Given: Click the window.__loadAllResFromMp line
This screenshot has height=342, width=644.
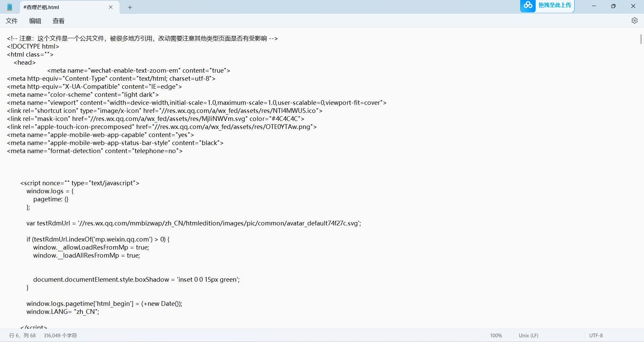Looking at the screenshot, I should coord(87,255).
